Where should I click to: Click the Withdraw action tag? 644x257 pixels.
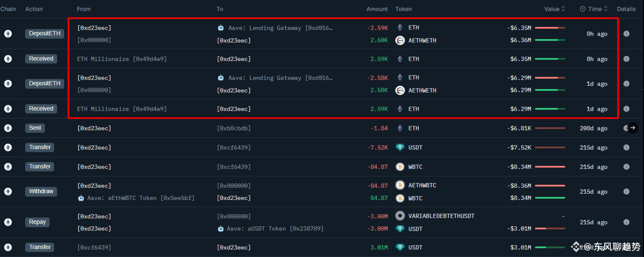41,192
